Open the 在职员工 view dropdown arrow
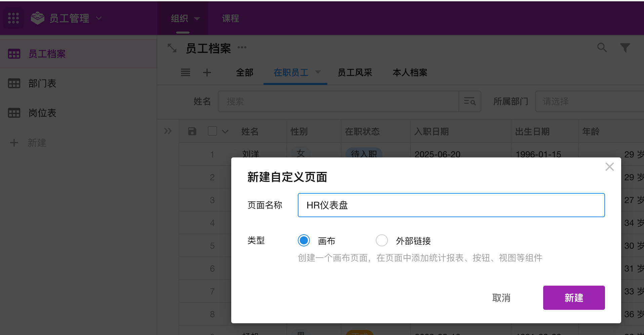Image resolution: width=644 pixels, height=335 pixels. coord(318,72)
